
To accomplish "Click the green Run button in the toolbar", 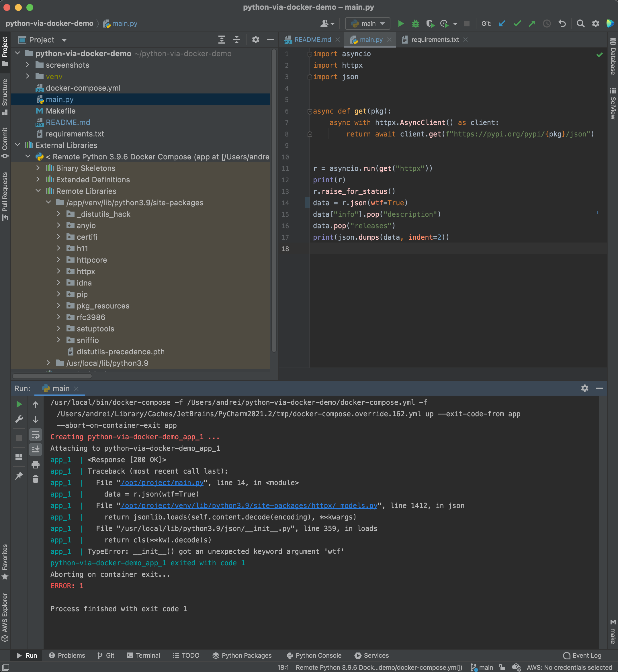I will pyautogui.click(x=401, y=24).
